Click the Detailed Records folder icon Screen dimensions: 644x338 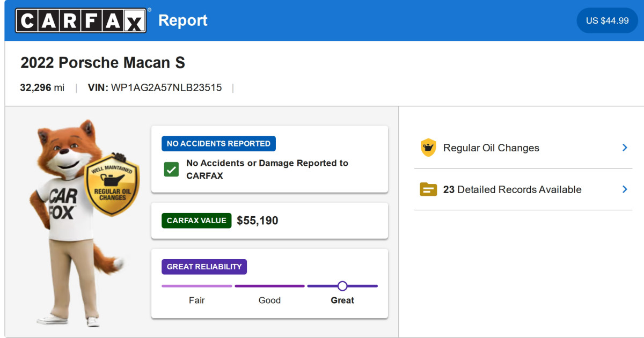(x=428, y=189)
